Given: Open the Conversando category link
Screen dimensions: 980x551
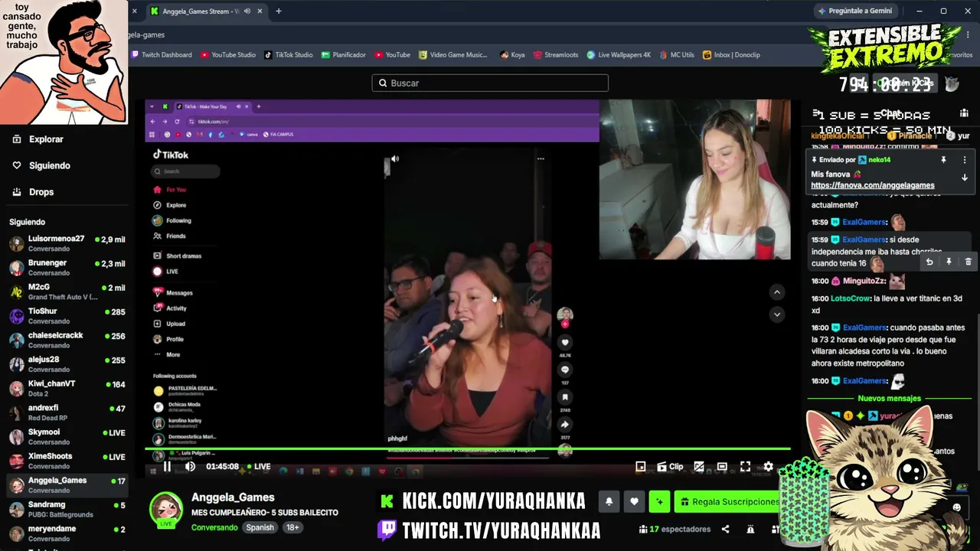Looking at the screenshot, I should (214, 527).
